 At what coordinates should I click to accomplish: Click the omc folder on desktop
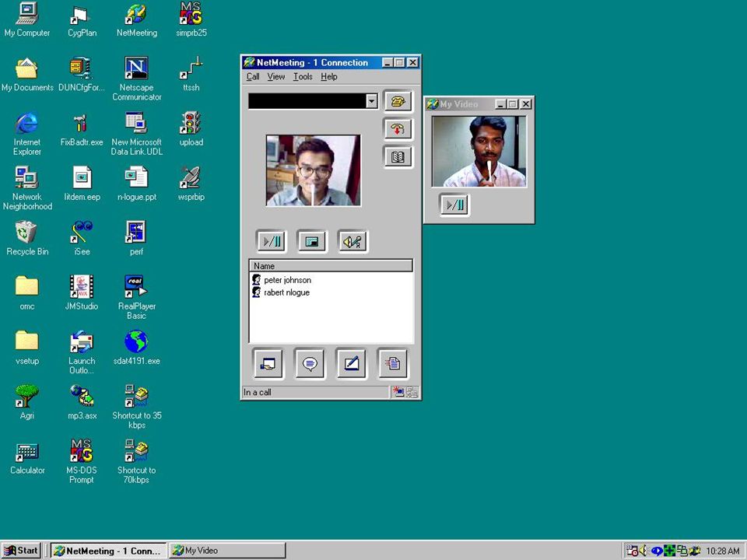(x=27, y=294)
